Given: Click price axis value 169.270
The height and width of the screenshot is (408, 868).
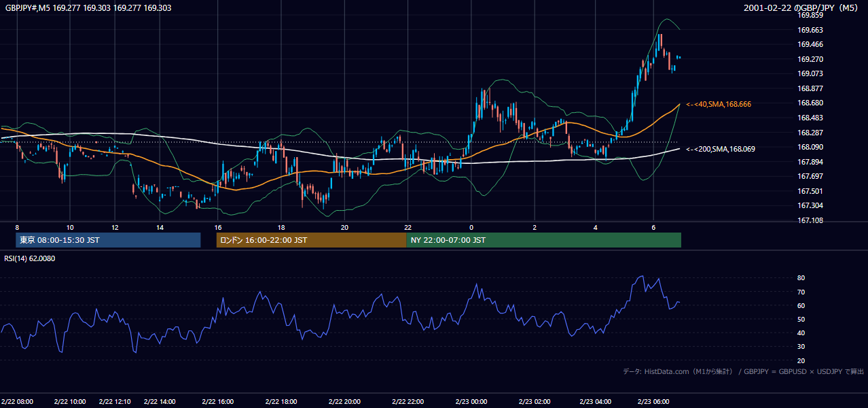Looking at the screenshot, I should pyautogui.click(x=810, y=59).
